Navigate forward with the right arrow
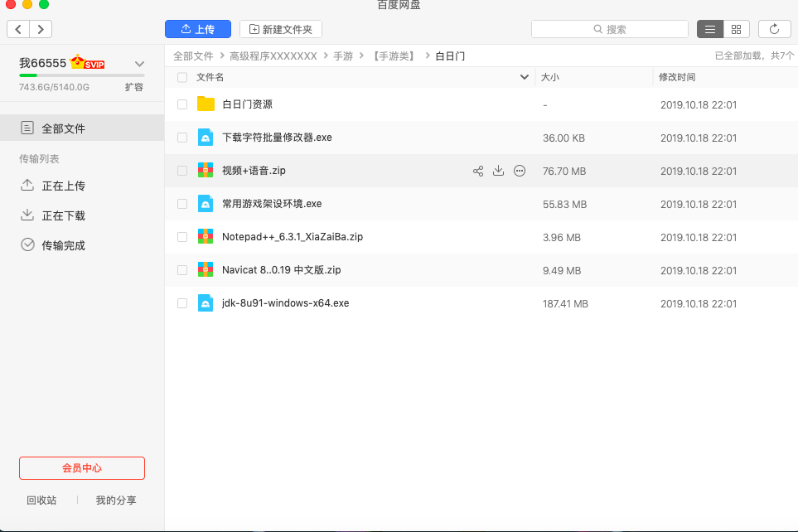This screenshot has height=532, width=798. pyautogui.click(x=41, y=29)
